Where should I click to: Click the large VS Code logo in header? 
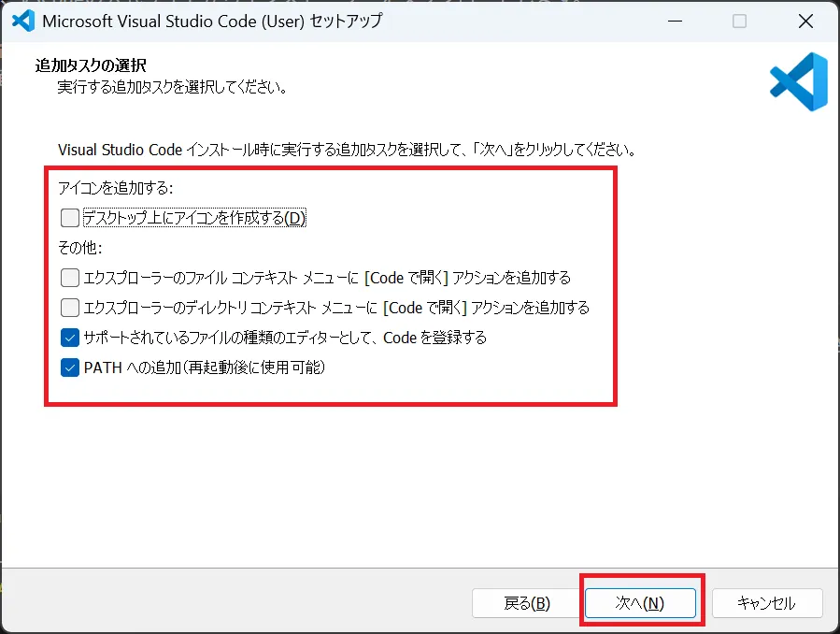click(799, 81)
